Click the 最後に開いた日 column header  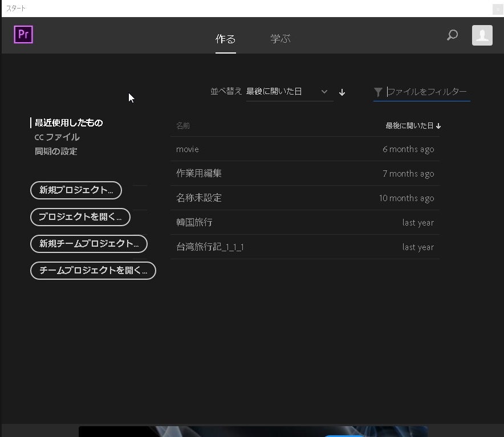[413, 126]
